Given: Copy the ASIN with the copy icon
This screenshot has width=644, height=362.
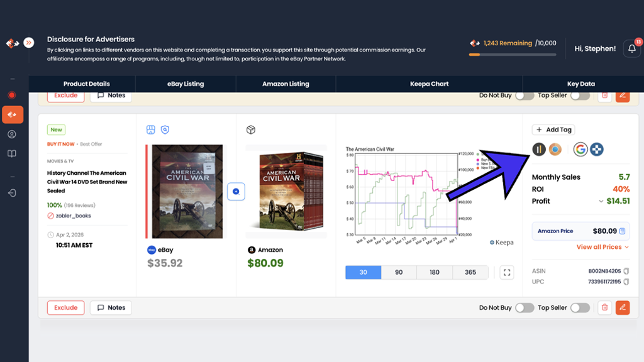Looking at the screenshot, I should pos(626,271).
